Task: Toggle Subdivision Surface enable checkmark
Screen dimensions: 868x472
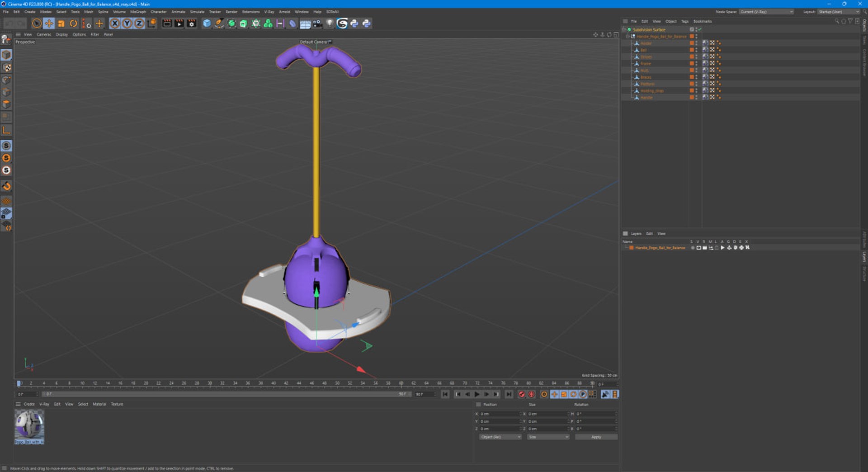Action: pyautogui.click(x=699, y=29)
